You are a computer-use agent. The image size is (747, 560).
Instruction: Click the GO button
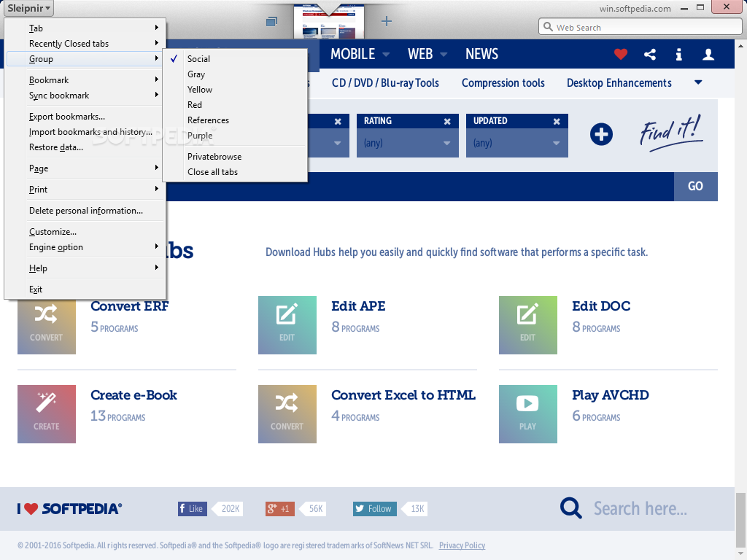(x=695, y=186)
